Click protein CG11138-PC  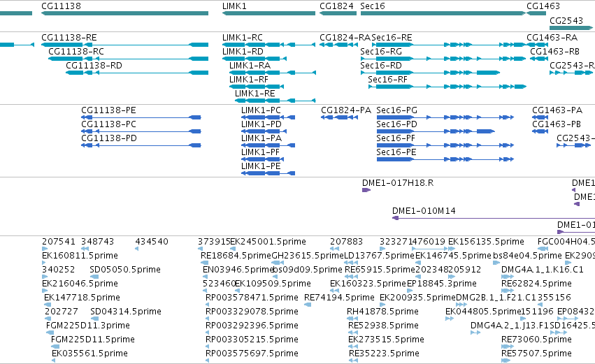coord(141,131)
